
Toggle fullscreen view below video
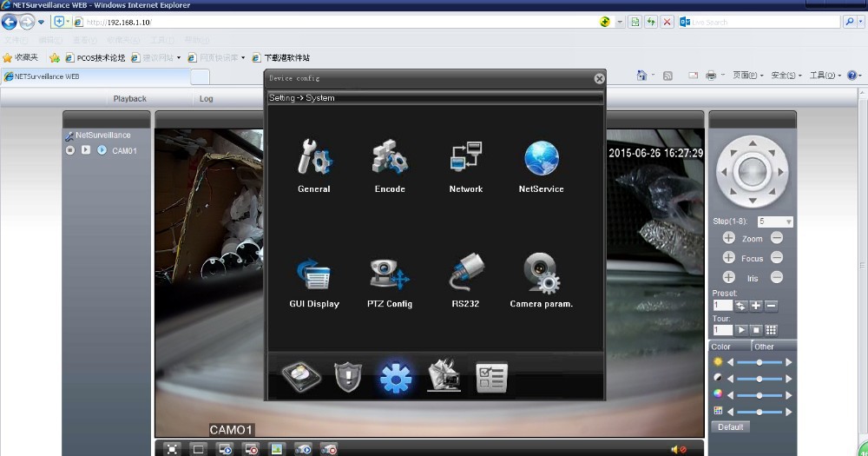pyautogui.click(x=172, y=449)
